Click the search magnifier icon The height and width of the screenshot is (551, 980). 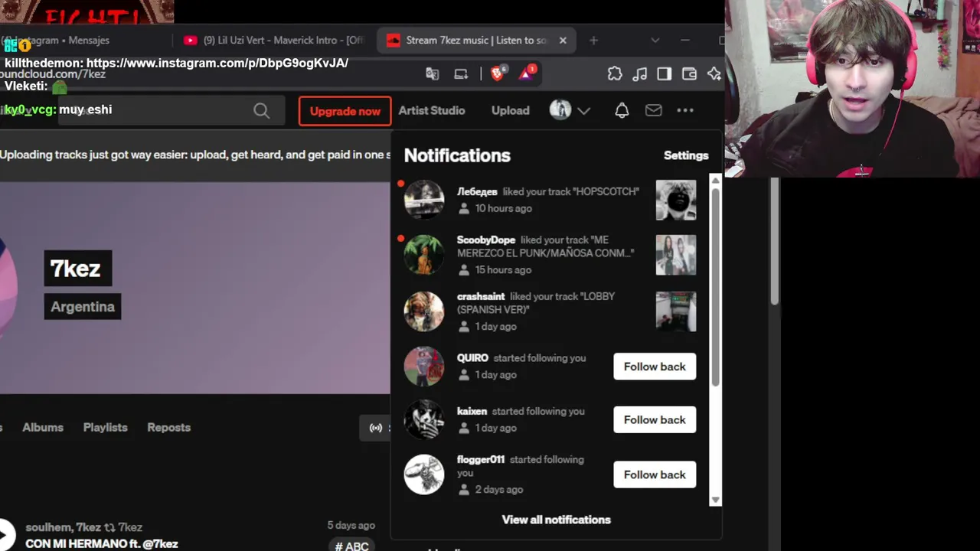point(261,111)
